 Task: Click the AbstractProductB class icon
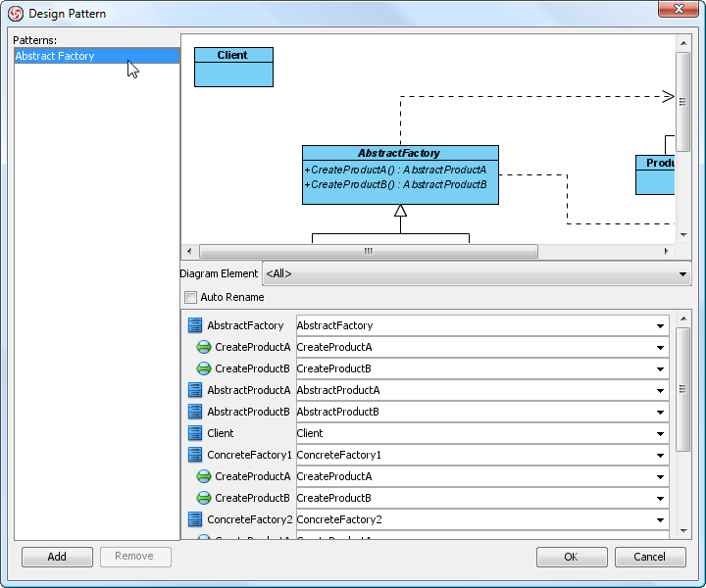[x=195, y=412]
